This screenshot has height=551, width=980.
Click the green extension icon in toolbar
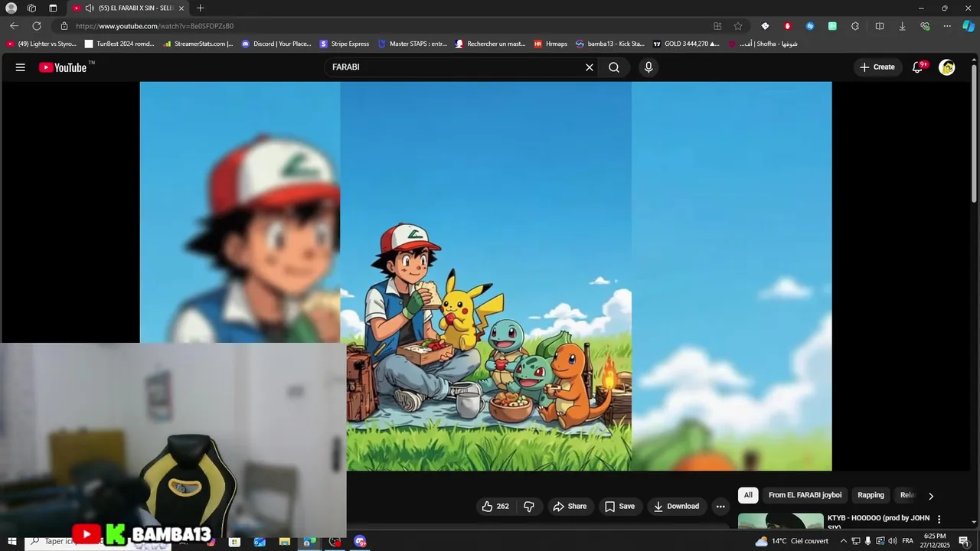(x=832, y=26)
